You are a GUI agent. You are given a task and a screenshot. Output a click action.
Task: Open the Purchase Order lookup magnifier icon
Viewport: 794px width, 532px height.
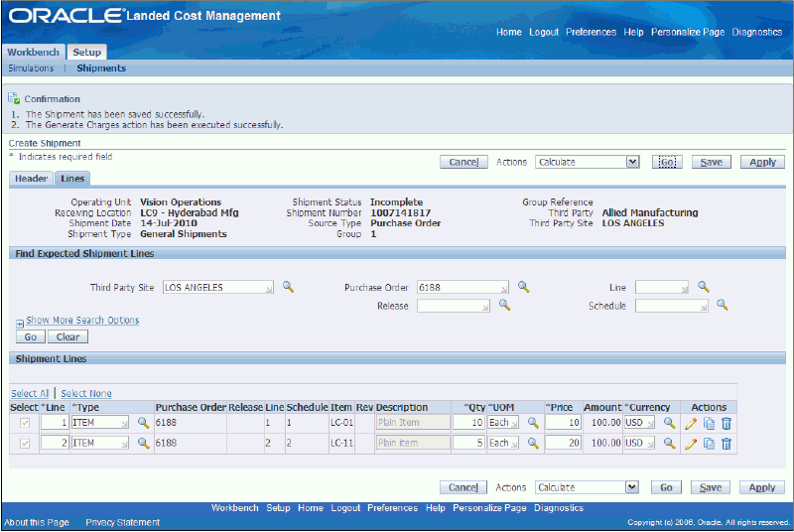523,288
